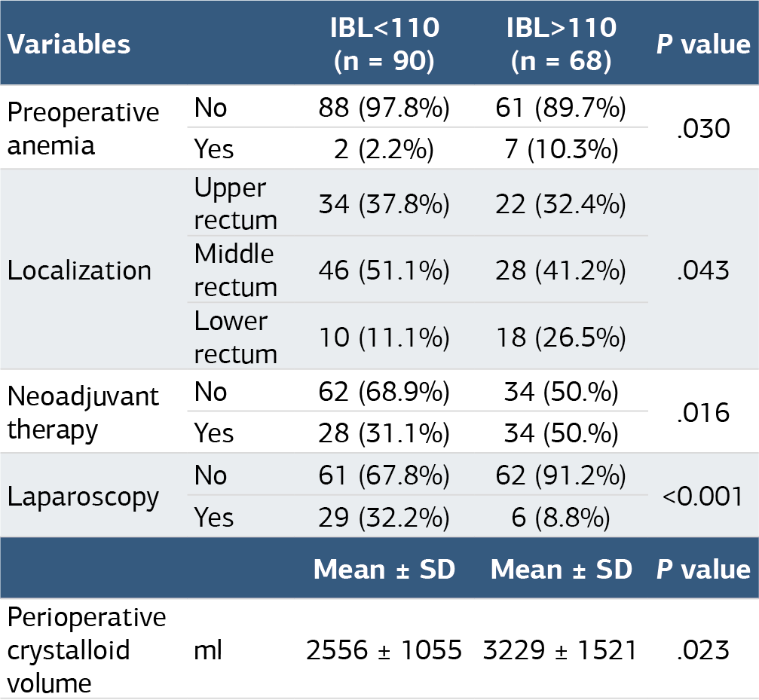
Task: Click the 46 (51.1%) Middle rectum cell
Action: pyautogui.click(x=384, y=270)
